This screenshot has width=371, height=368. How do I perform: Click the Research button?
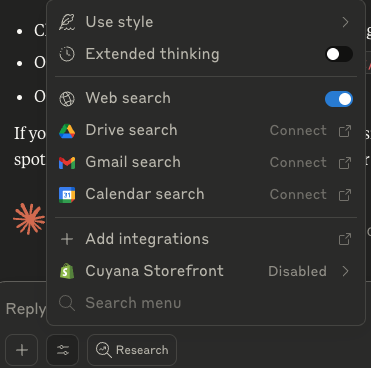click(132, 350)
